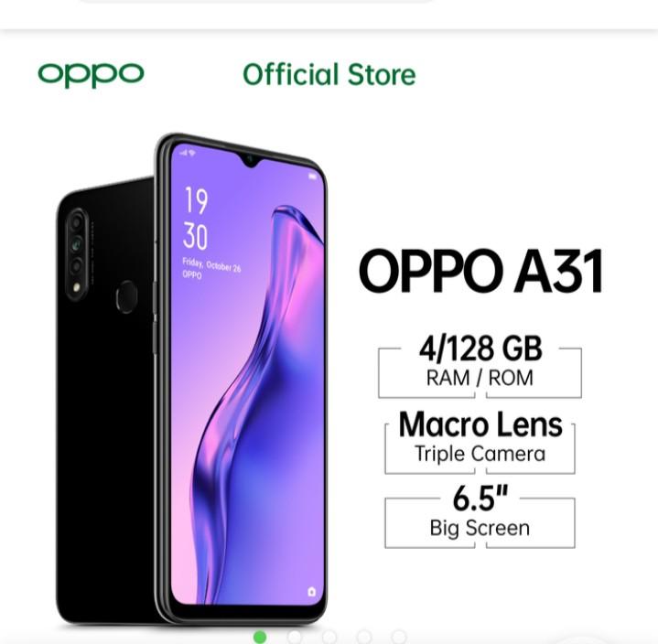This screenshot has height=644, width=658.
Task: Jump to the fourth carousel image dot
Action: tap(364, 637)
